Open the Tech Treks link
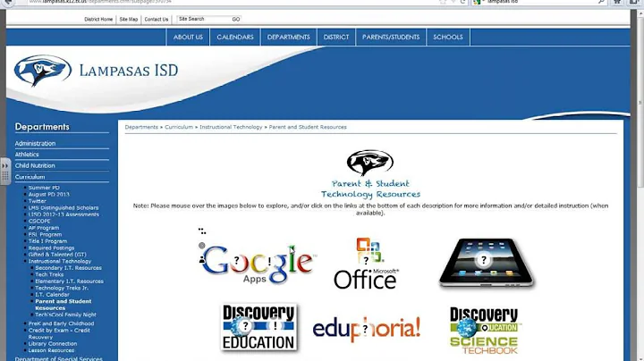The width and height of the screenshot is (644, 361). [x=49, y=275]
